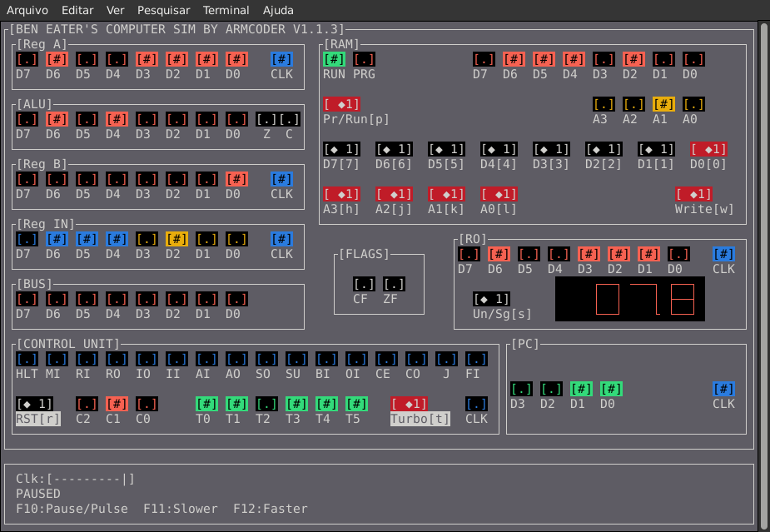The width and height of the screenshot is (770, 532).
Task: Click the Reg A D6 LED
Action: (x=57, y=59)
